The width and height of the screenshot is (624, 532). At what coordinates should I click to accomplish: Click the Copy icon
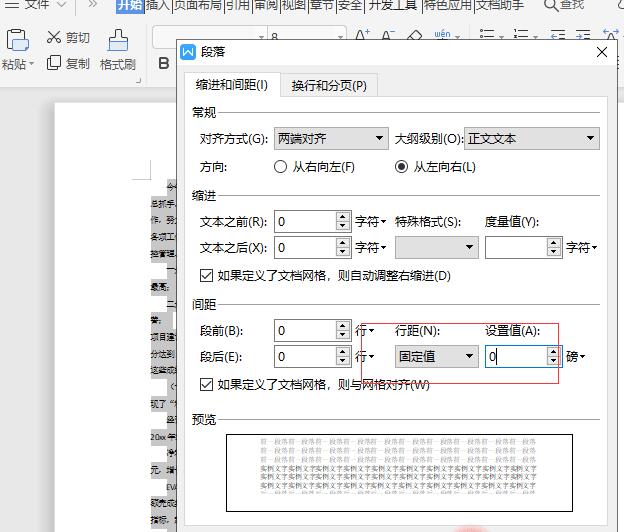54,63
